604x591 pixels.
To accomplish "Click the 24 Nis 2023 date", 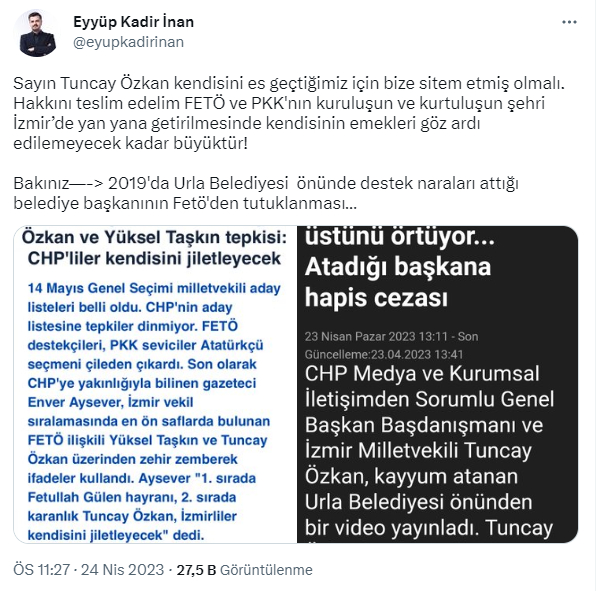I will pos(122,569).
